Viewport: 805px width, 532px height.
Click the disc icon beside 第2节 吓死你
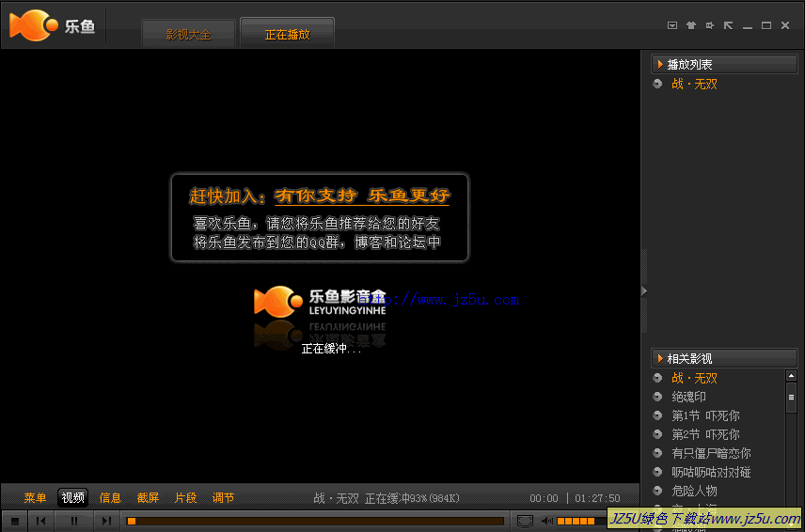657,434
